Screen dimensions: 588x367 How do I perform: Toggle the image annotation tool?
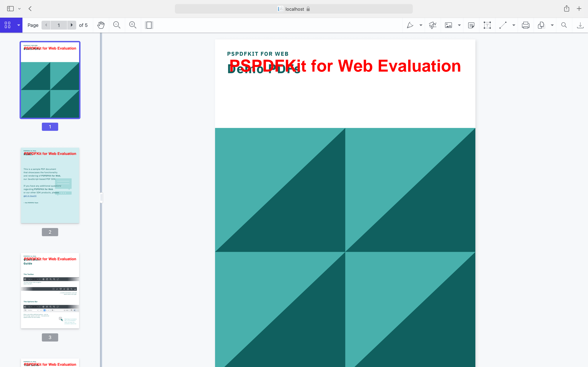point(448,25)
